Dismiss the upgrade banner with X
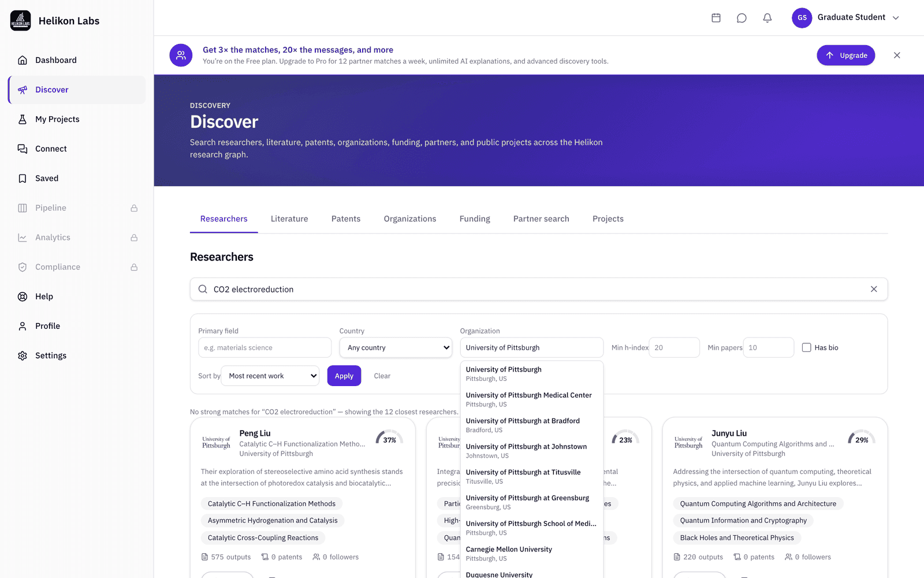 tap(897, 55)
